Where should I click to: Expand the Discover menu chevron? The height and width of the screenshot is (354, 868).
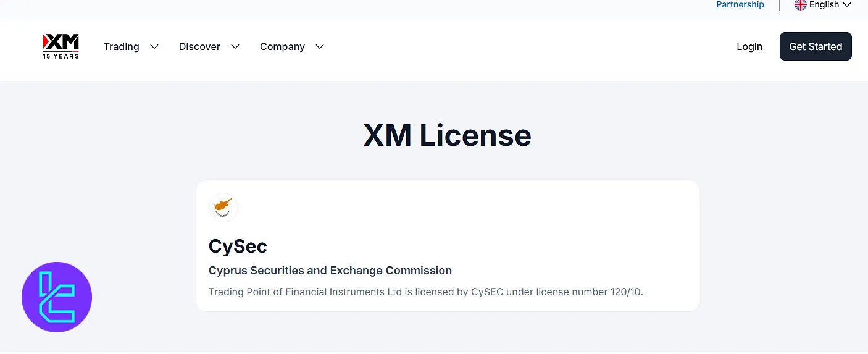235,47
